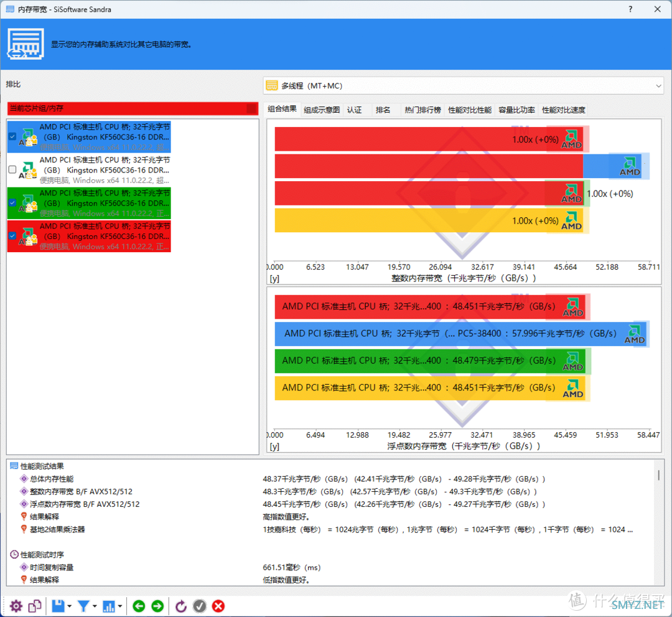Open the filter icon dropdown arrow
Viewport: 672px width, 617px height.
pyautogui.click(x=95, y=606)
